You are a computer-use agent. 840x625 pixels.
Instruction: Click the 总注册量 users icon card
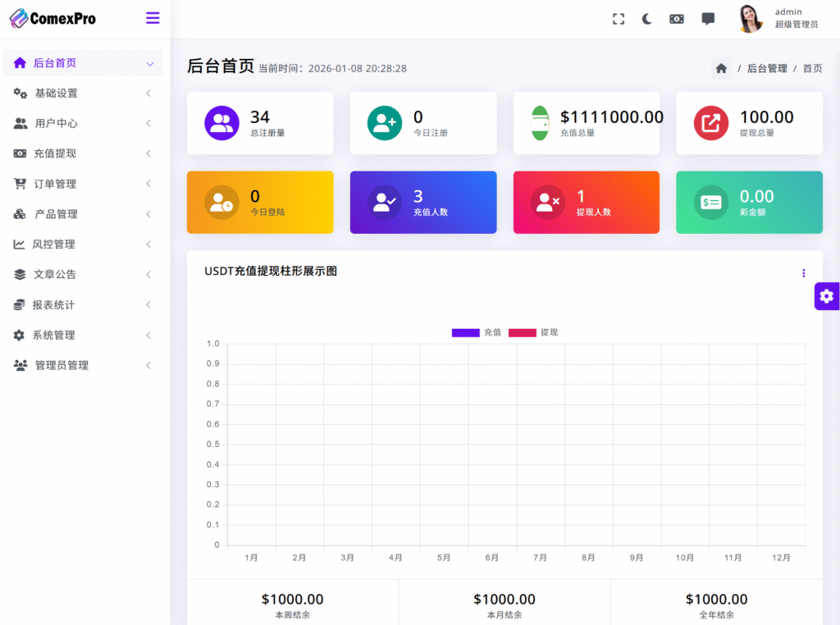tap(221, 123)
